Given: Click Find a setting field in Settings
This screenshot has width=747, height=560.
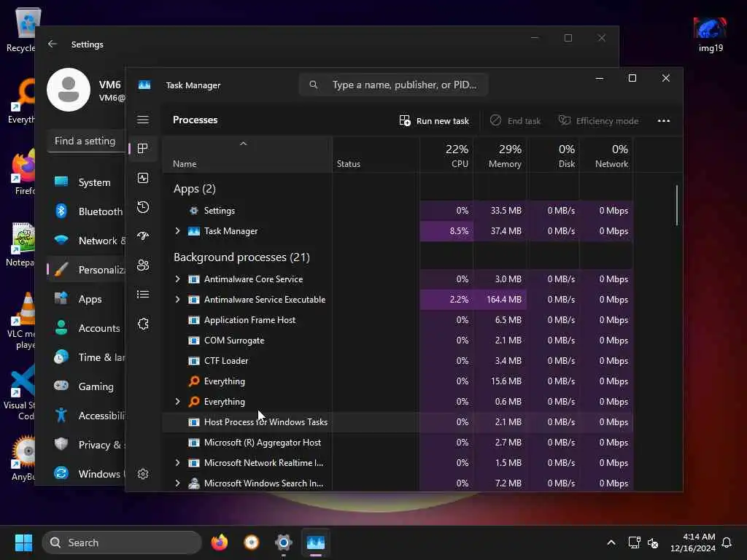Looking at the screenshot, I should point(86,141).
